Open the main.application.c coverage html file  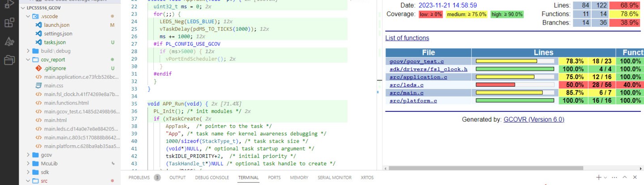[x=80, y=77]
